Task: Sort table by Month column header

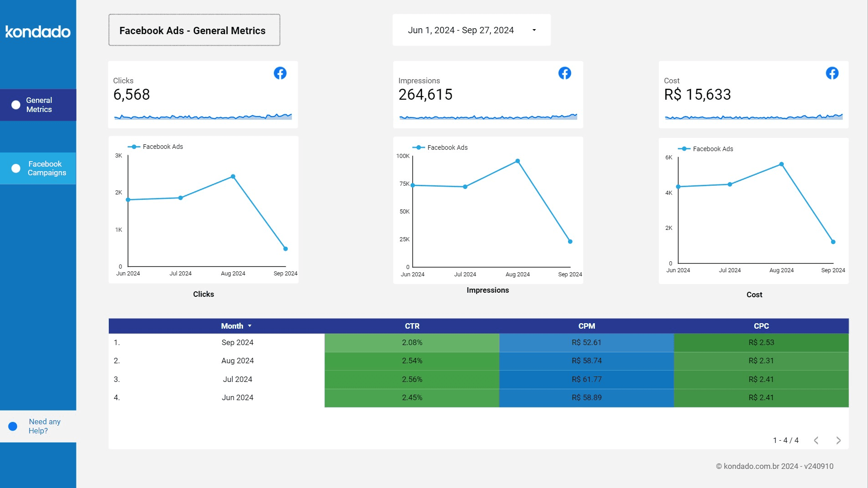Action: (x=232, y=326)
